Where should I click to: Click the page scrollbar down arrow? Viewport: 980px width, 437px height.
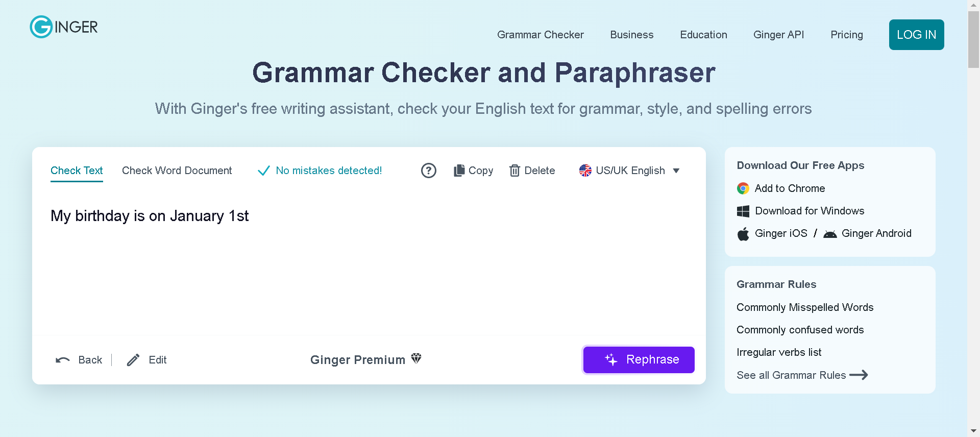pos(973,431)
